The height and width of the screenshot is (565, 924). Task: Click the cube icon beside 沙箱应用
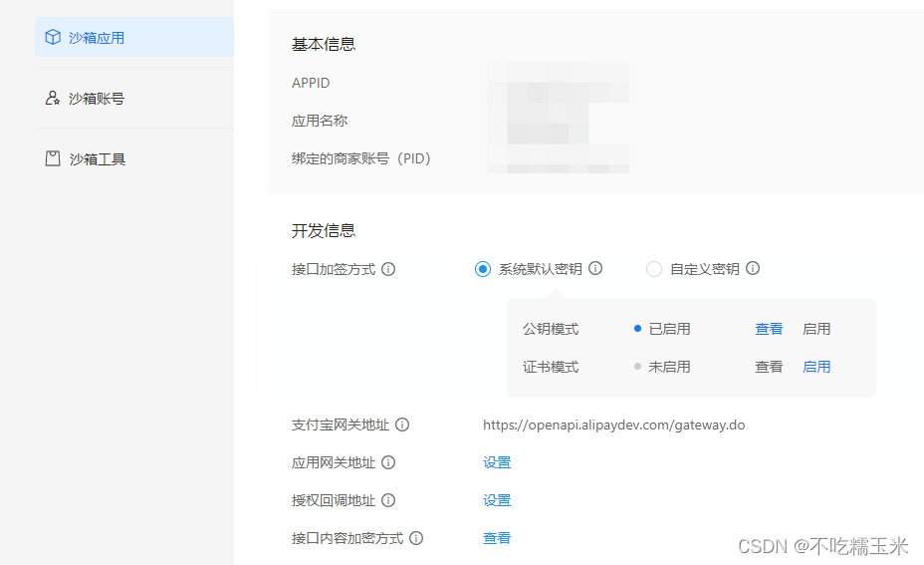53,37
